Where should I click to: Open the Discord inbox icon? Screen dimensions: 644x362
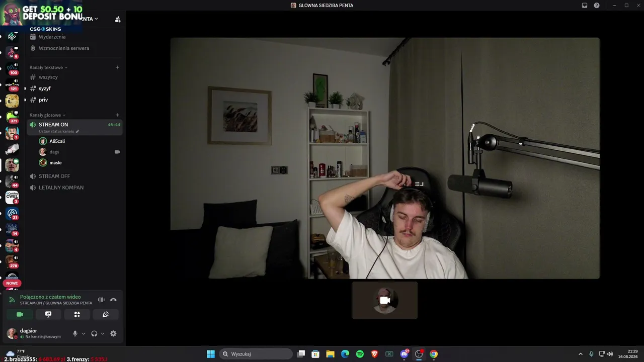pyautogui.click(x=585, y=6)
